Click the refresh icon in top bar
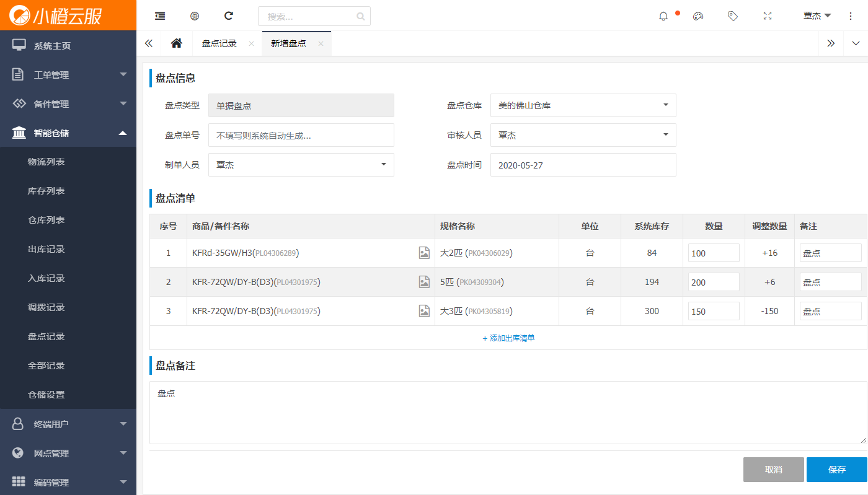Screen dimensions: 868x495 click(229, 16)
